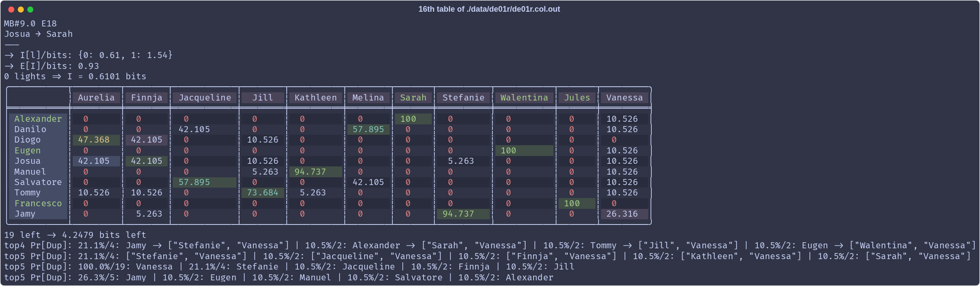Click Alexander's 10.526 cell under Vanessa

coord(624,119)
